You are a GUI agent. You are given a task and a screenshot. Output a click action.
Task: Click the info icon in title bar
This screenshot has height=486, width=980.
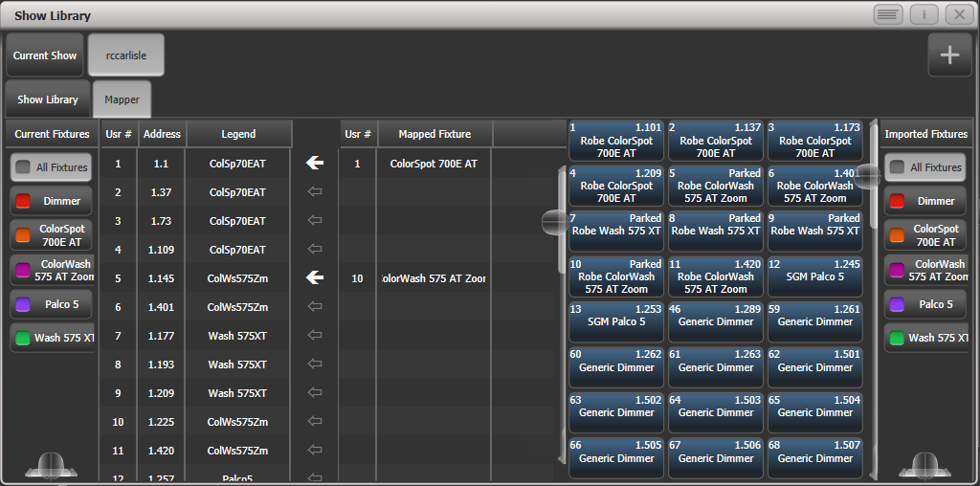924,14
